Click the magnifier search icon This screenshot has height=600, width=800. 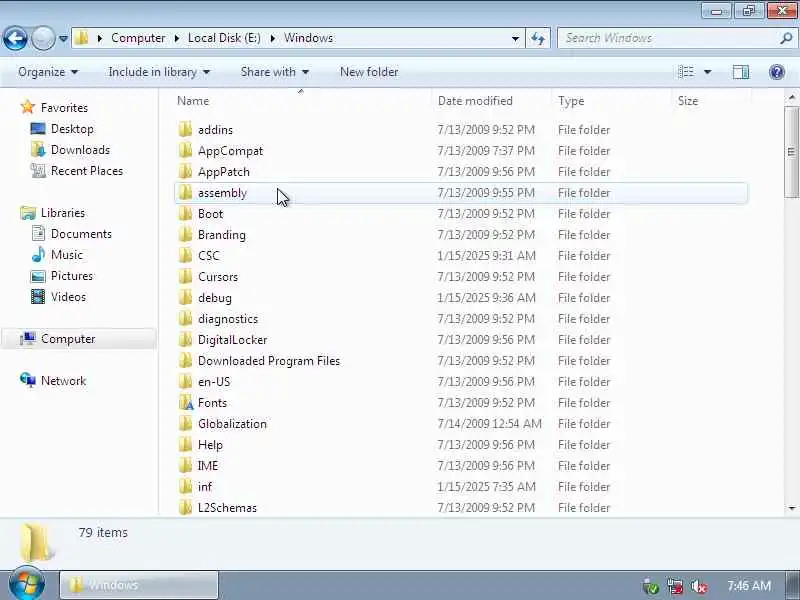click(x=786, y=38)
